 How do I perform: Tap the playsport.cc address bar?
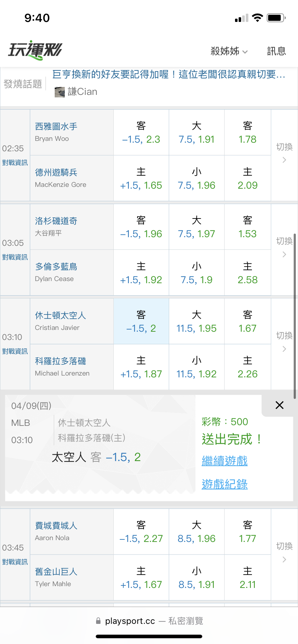click(149, 621)
